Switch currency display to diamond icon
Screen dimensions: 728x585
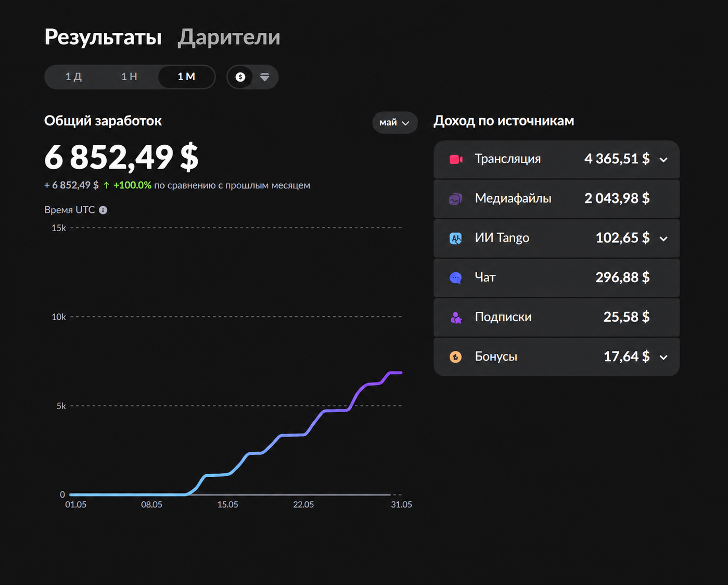coord(265,77)
